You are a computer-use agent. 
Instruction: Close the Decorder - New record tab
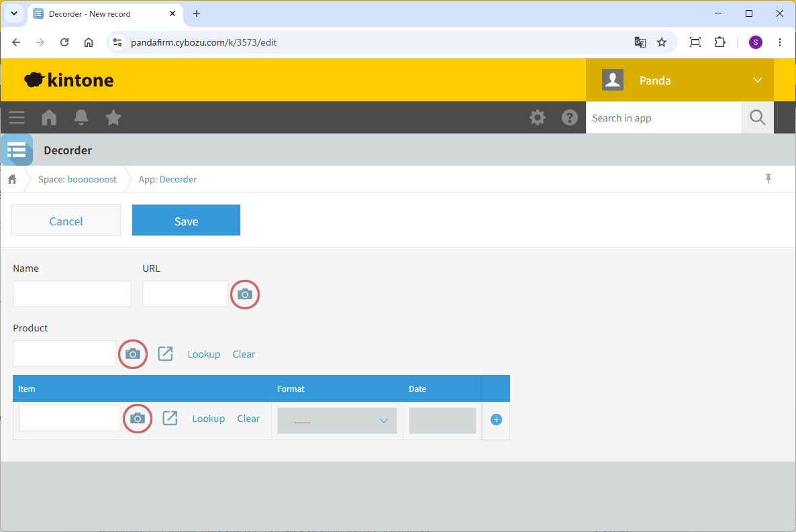pos(172,13)
